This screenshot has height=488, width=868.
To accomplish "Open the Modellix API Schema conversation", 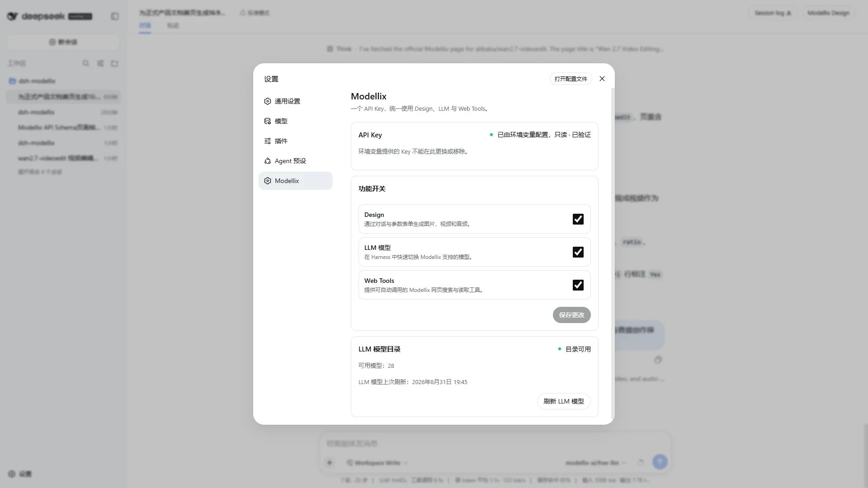I will coord(63,127).
